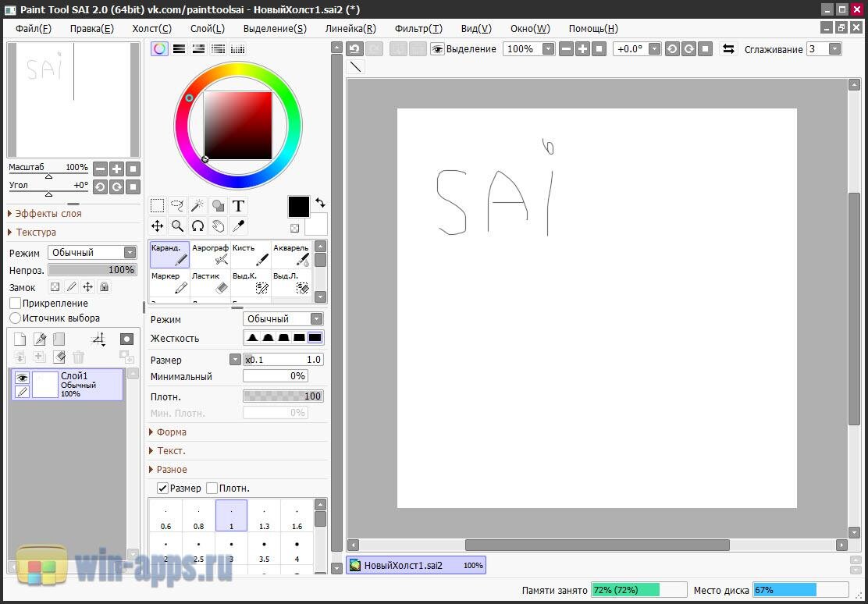Open the Слой menu

point(208,28)
